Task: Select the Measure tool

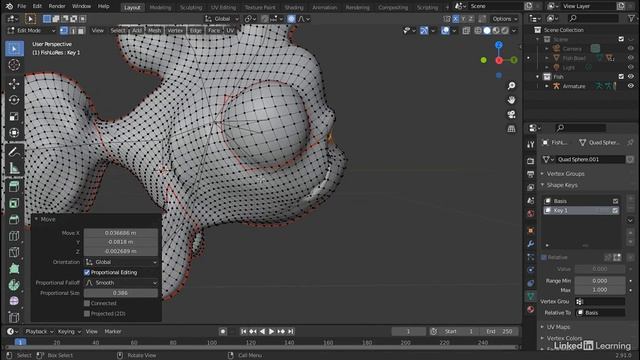Action: point(14,168)
